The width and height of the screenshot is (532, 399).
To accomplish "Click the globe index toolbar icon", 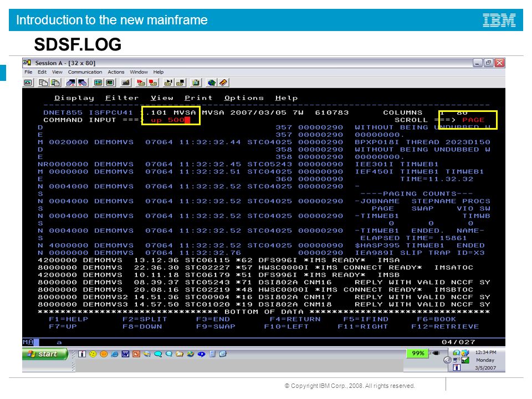I will (211, 83).
